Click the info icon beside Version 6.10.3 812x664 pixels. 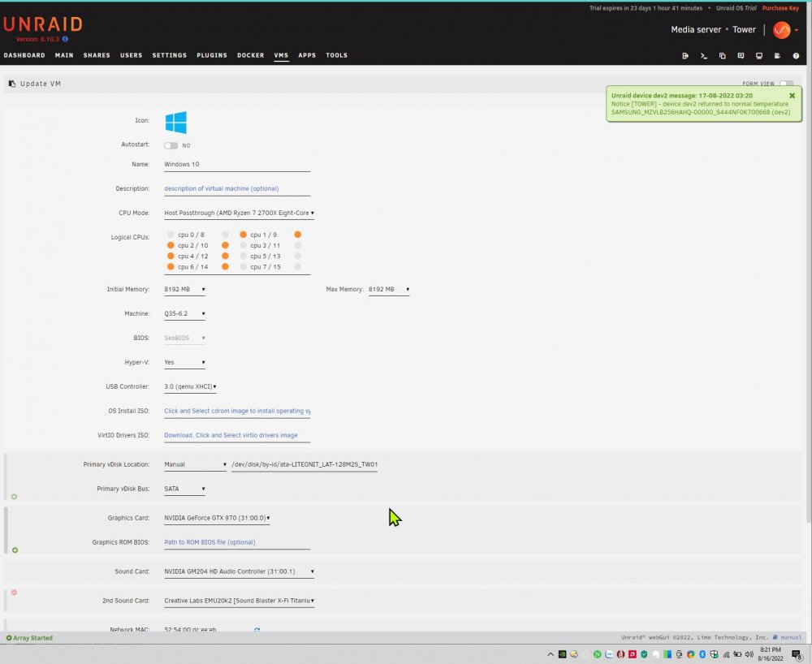[x=65, y=39]
